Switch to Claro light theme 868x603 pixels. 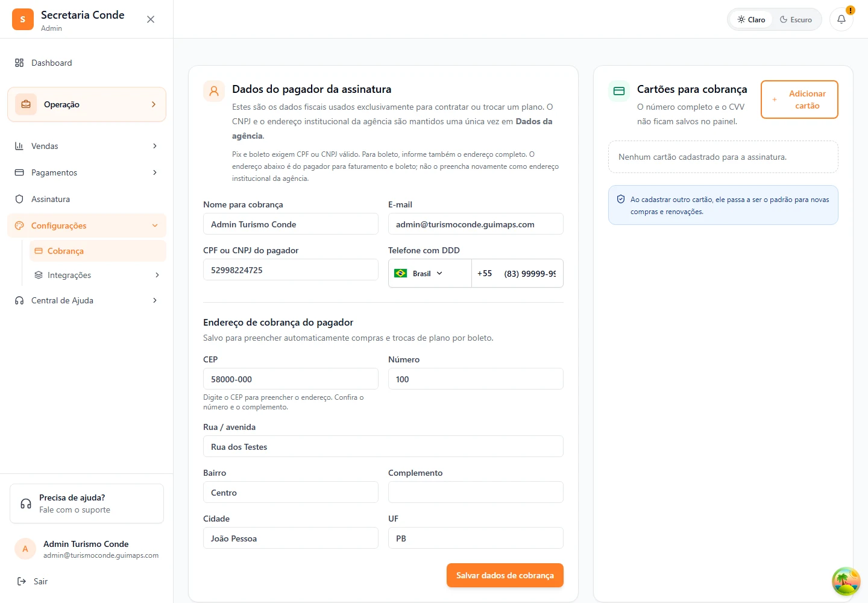(751, 19)
